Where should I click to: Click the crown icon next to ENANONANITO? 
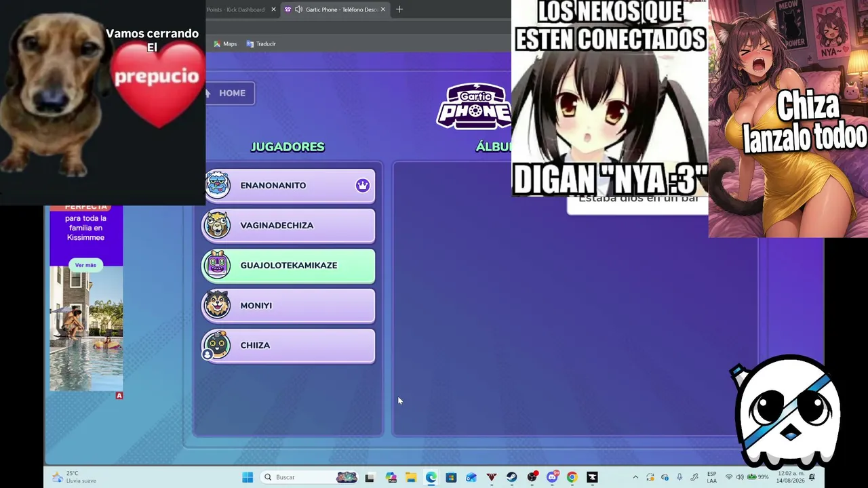[x=363, y=186]
